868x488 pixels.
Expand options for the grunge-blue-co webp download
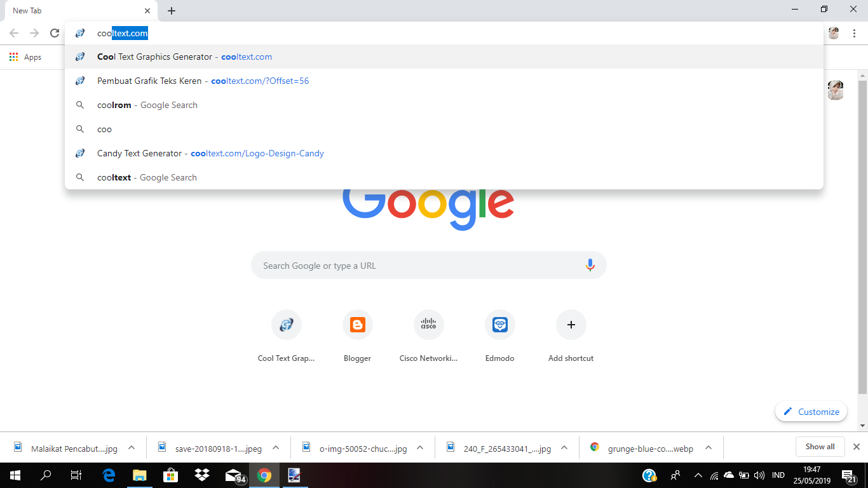pos(709,447)
